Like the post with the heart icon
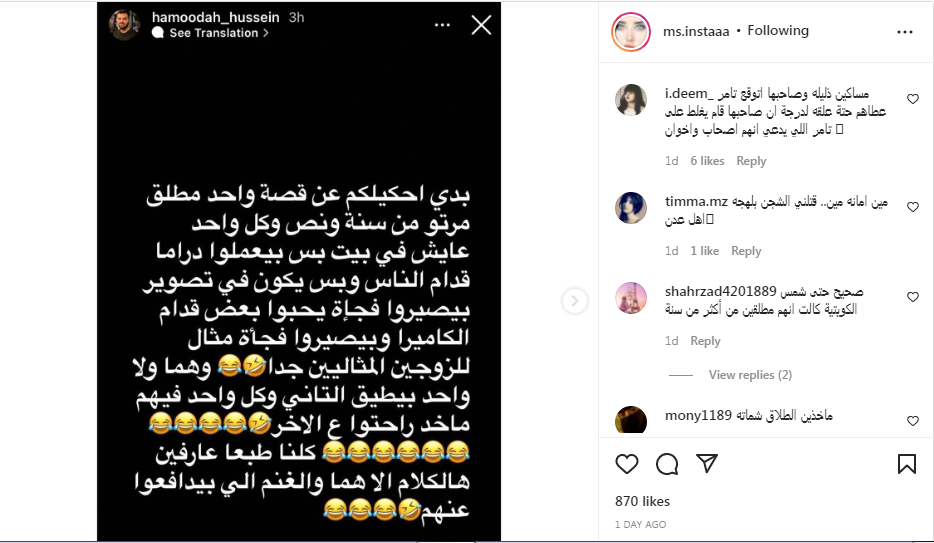The height and width of the screenshot is (543, 934). pyautogui.click(x=627, y=464)
